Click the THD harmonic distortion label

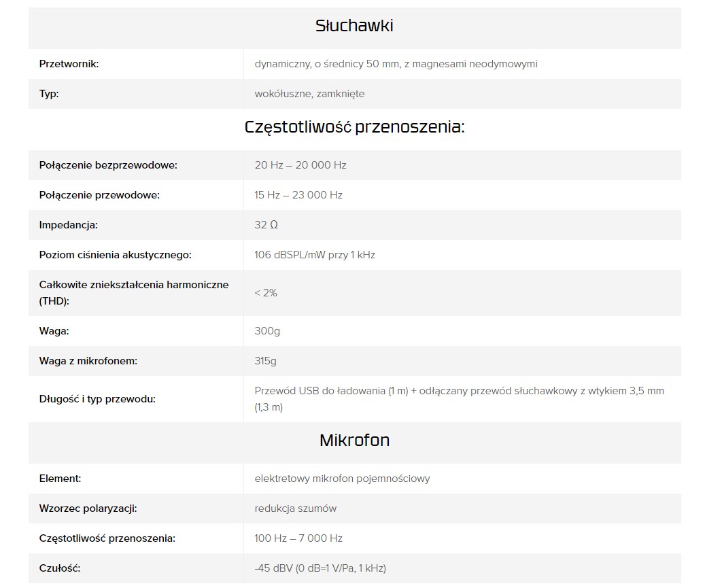click(x=133, y=292)
